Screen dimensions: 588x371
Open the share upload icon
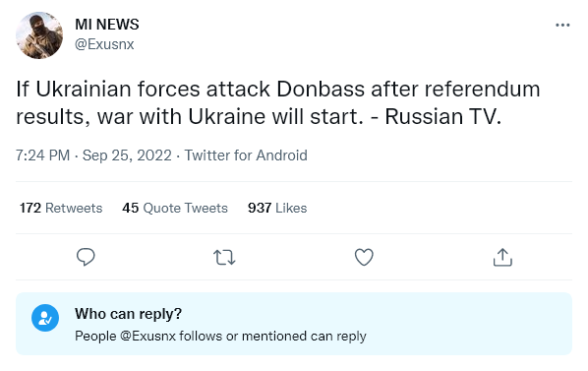[x=502, y=257]
